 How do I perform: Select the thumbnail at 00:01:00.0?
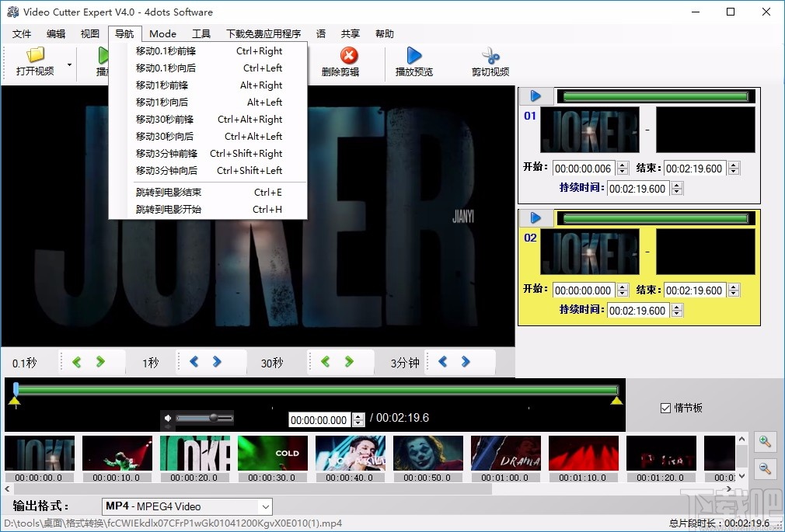[x=505, y=453]
